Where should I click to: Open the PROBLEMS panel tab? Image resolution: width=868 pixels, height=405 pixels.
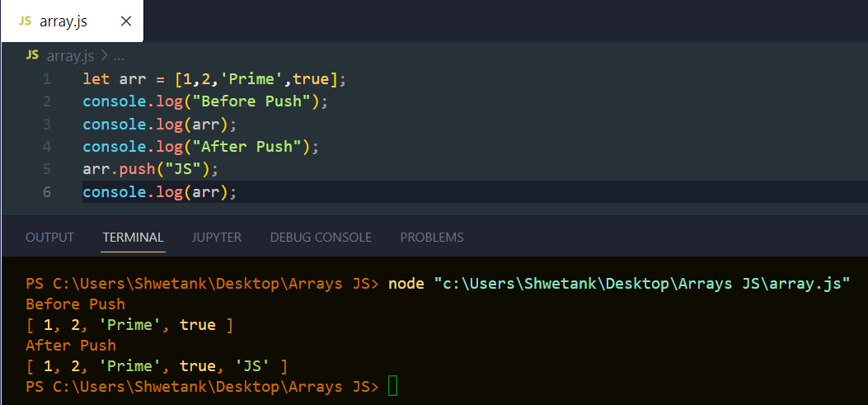(x=432, y=237)
